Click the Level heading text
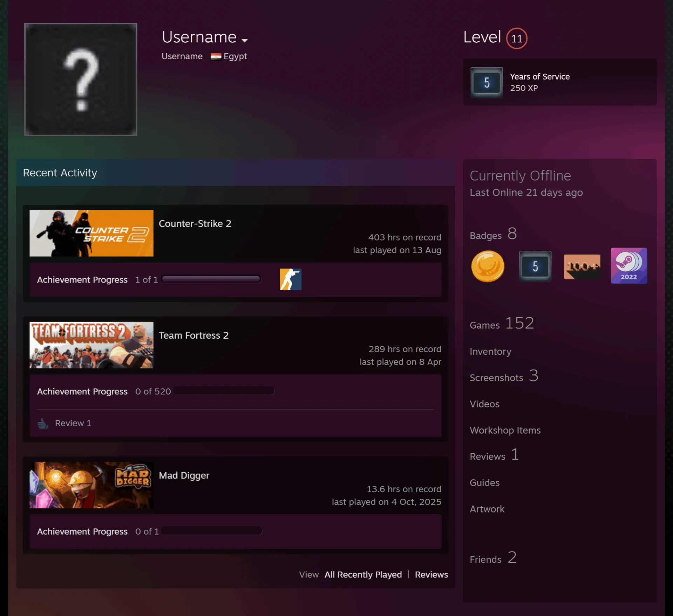Image resolution: width=673 pixels, height=616 pixels. coord(482,37)
